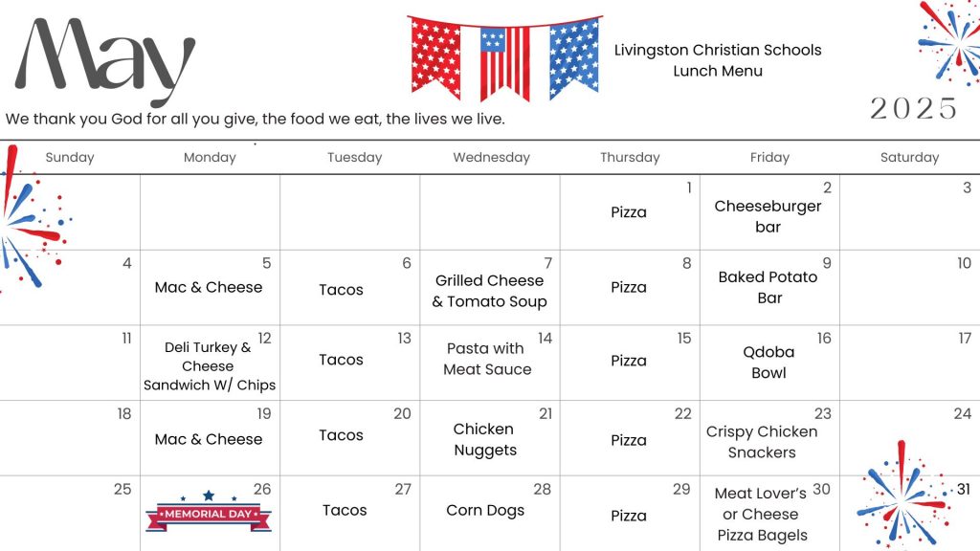Select the Wednesday column header

click(491, 158)
